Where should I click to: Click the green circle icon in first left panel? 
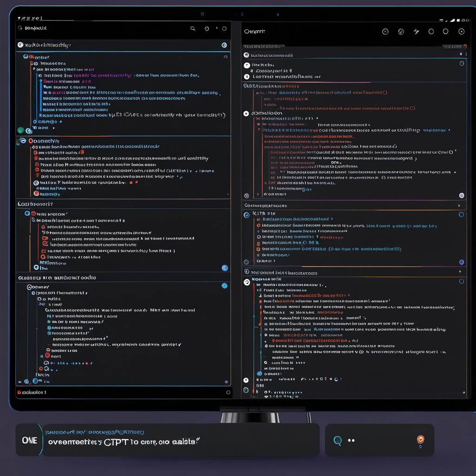click(20, 130)
